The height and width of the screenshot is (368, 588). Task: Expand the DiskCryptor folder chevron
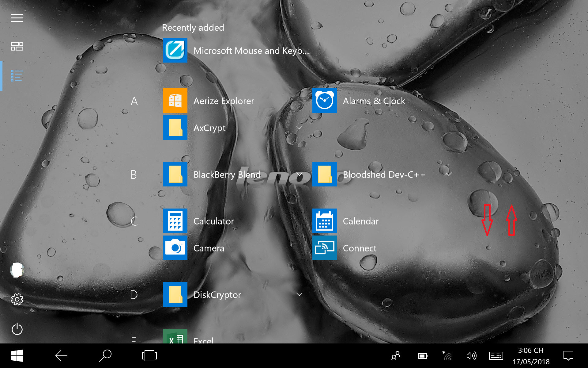[x=300, y=294]
